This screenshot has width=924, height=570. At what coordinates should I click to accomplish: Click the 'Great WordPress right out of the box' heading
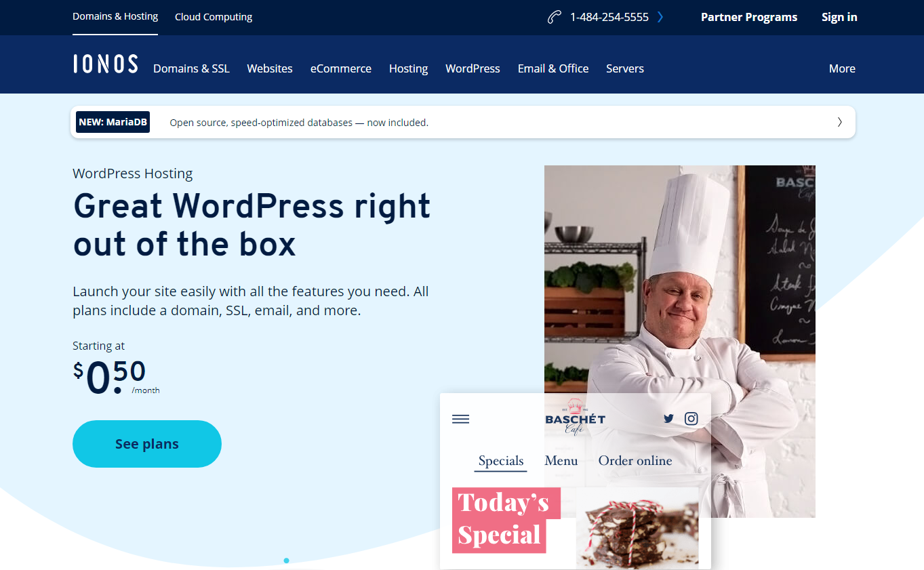[x=252, y=224]
